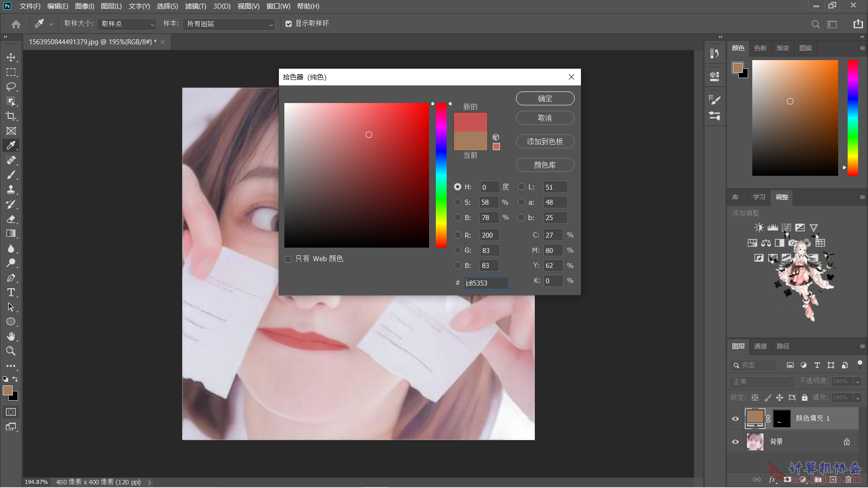This screenshot has width=868, height=488.
Task: Select the Hand tool
Action: tap(11, 336)
